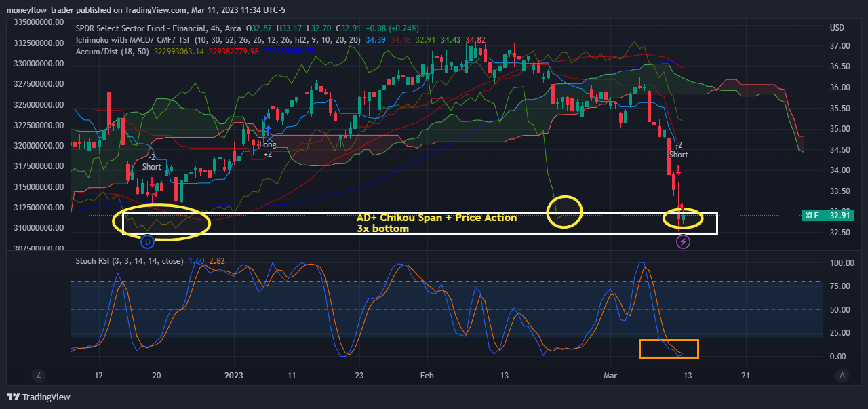Click the 36.00 price axis label
The height and width of the screenshot is (409, 868).
(840, 87)
